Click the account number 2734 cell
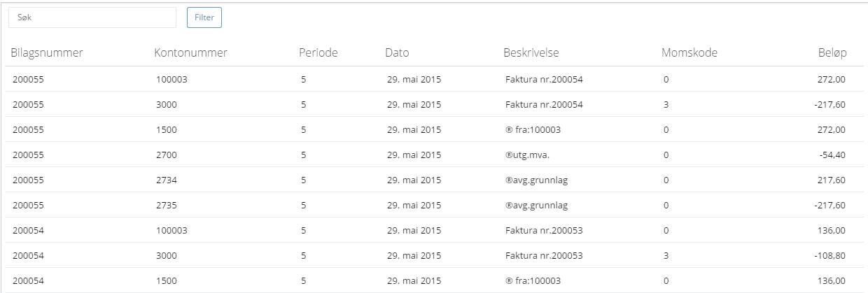The image size is (868, 293). (166, 180)
